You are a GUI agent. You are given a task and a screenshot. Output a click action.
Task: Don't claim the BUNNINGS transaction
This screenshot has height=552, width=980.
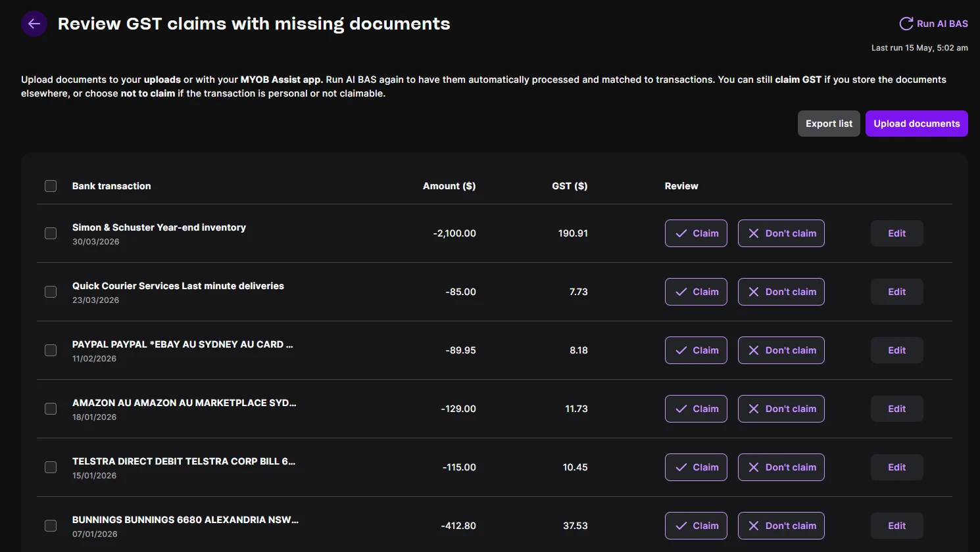click(781, 526)
